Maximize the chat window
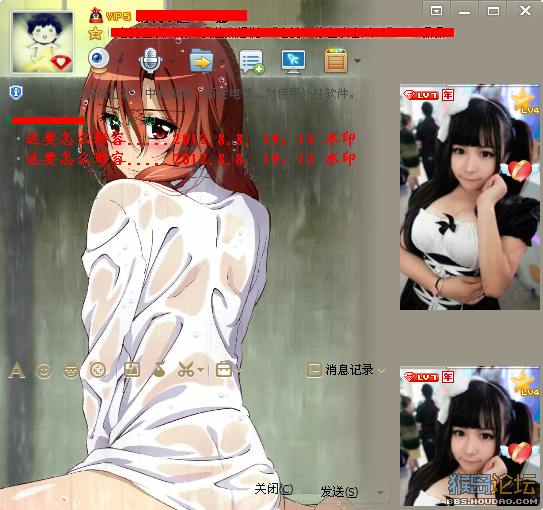 pos(493,11)
